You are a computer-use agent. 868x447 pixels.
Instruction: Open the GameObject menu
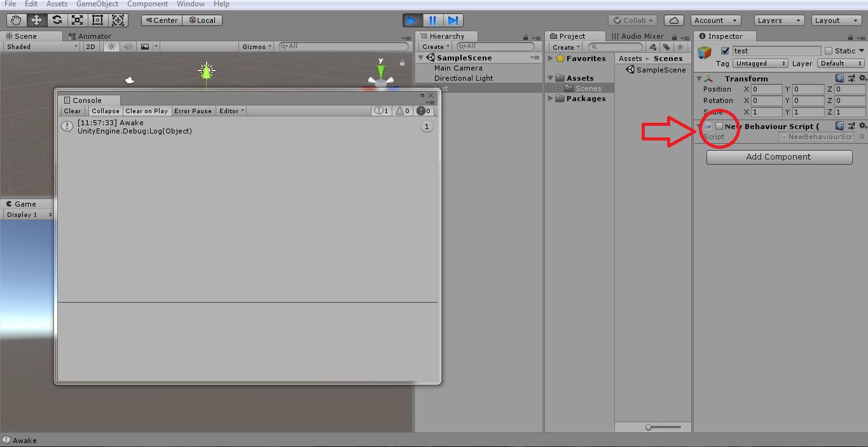click(x=97, y=4)
